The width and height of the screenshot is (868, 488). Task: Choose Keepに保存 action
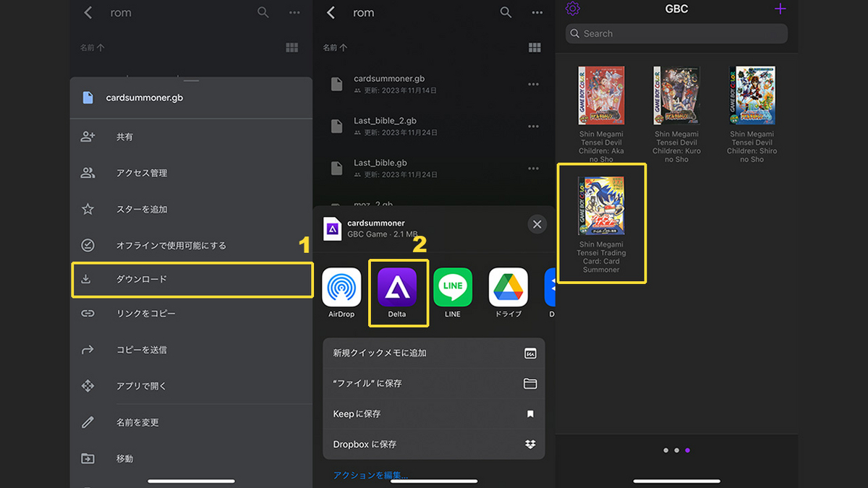pos(434,414)
